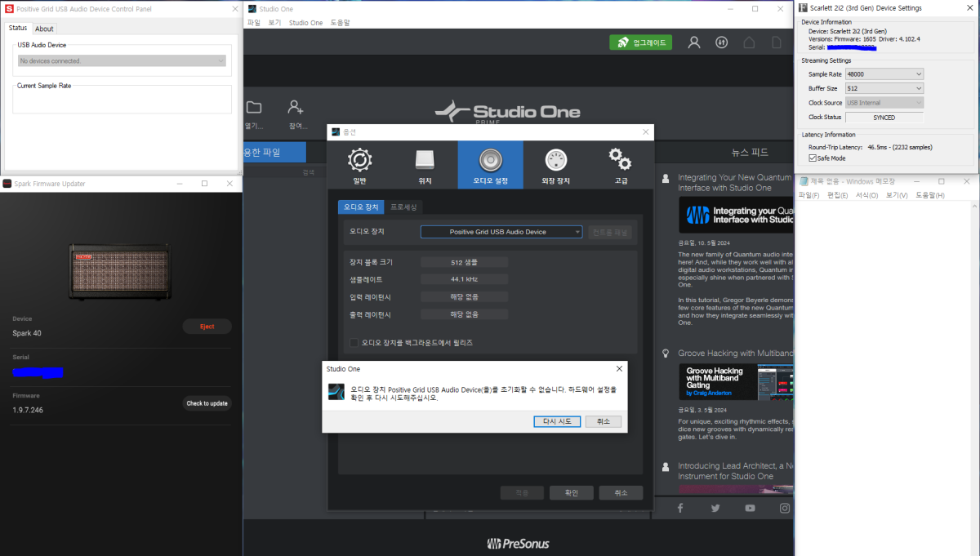
Task: Enable releasing audio device in background checkbox
Action: click(x=354, y=343)
